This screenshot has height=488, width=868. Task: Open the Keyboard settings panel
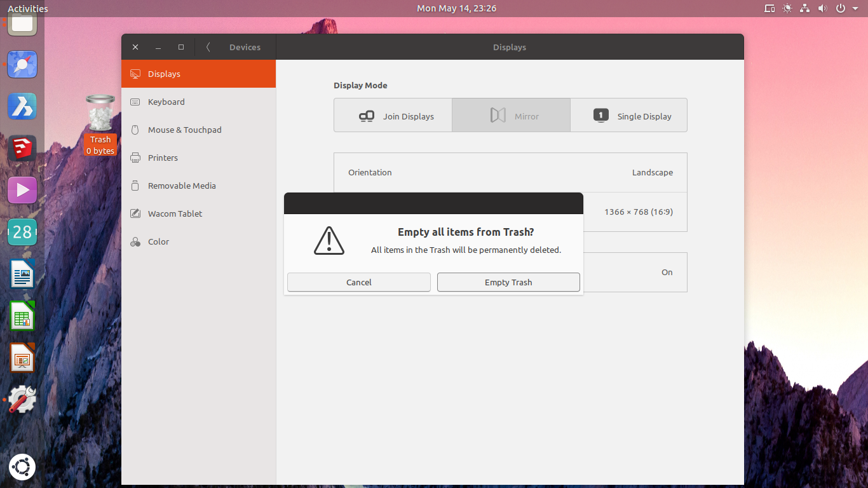tap(198, 102)
